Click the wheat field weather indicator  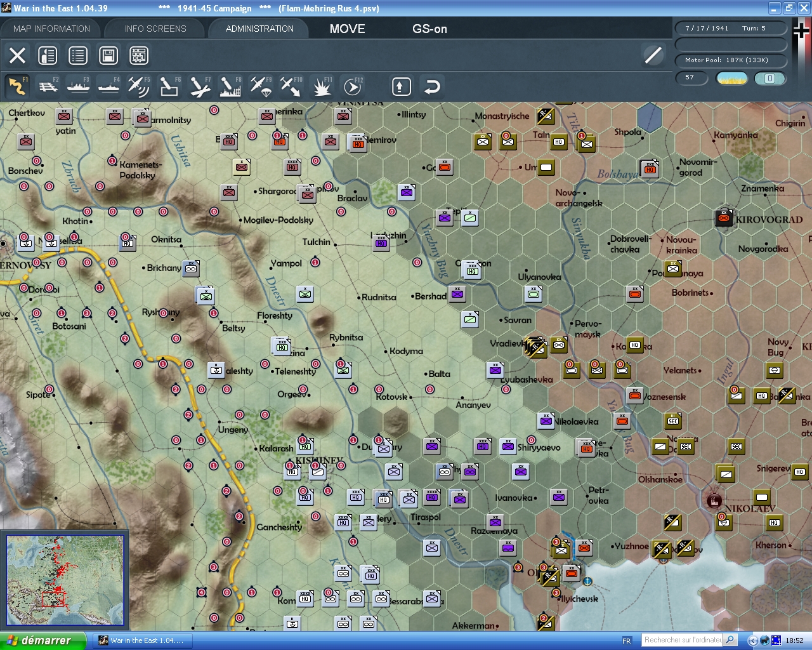(731, 78)
